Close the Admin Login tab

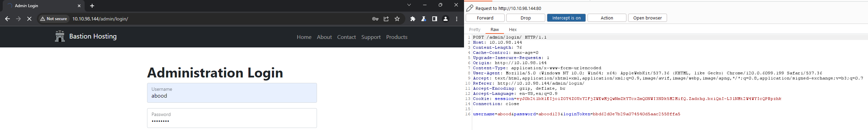click(79, 6)
